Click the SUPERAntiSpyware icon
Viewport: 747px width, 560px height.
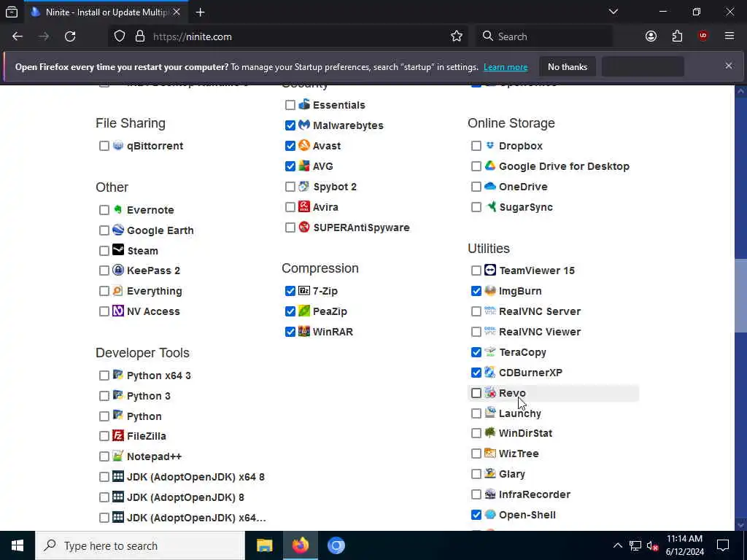pos(304,227)
